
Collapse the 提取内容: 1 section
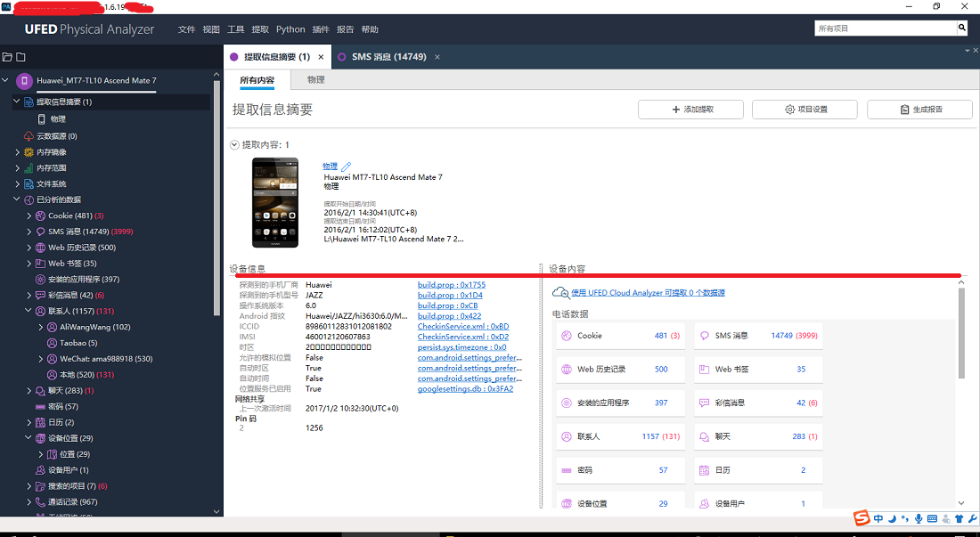[234, 145]
